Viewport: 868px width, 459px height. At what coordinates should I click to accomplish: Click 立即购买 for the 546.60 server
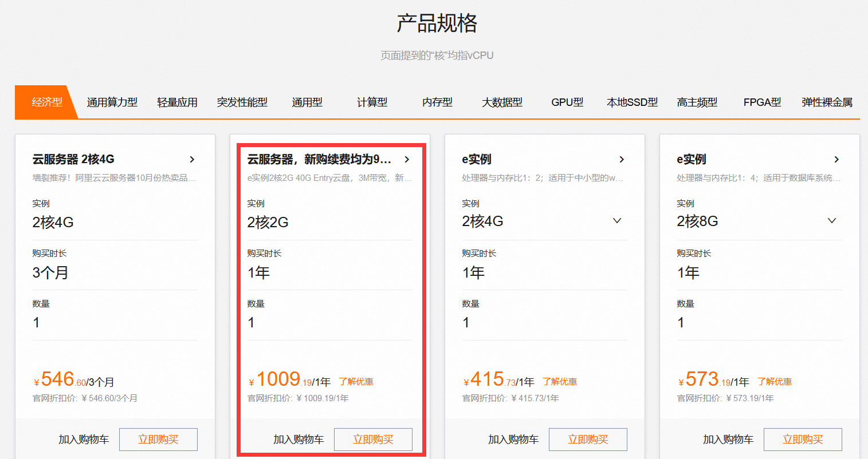[158, 440]
